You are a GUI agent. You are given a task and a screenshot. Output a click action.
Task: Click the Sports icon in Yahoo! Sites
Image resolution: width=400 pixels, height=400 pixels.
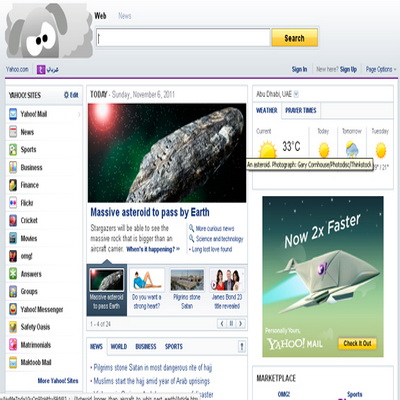[13, 150]
